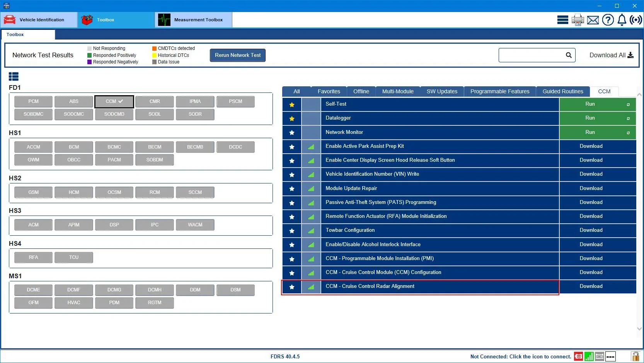Select the Guided Routines tab
The width and height of the screenshot is (644, 363).
(x=563, y=92)
